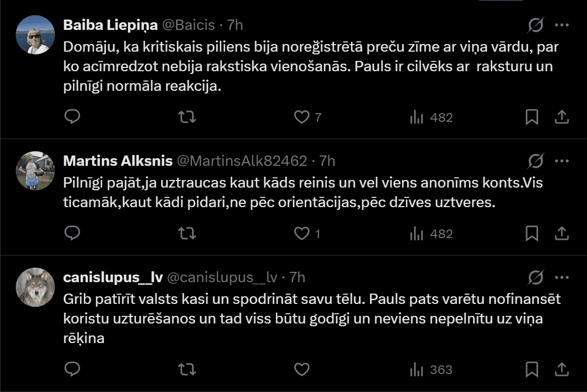Like Martins Alksnis's post
Viewport: 587px width, 392px height.
pos(301,233)
